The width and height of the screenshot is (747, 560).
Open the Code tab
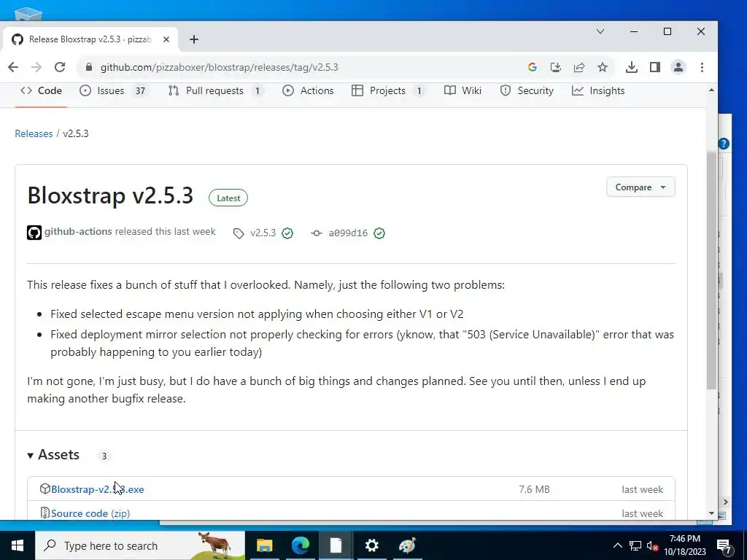click(41, 90)
